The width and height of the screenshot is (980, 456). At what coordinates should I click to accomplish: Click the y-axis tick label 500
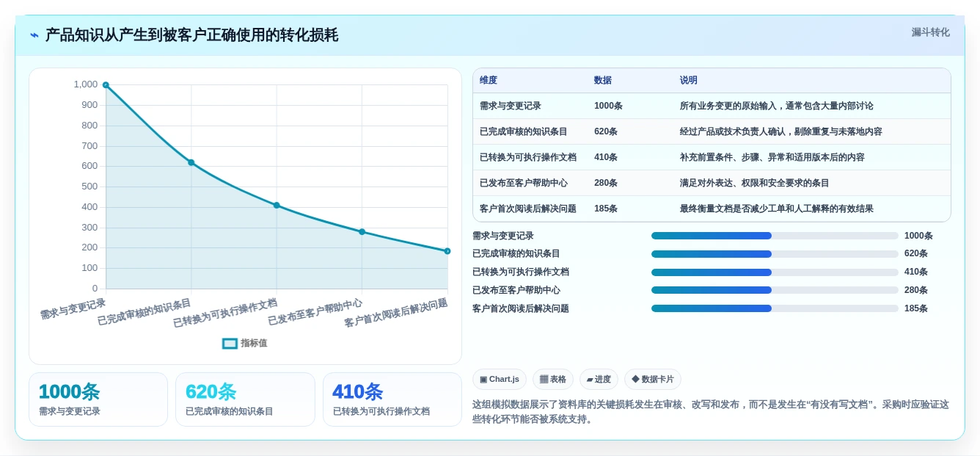click(x=89, y=187)
